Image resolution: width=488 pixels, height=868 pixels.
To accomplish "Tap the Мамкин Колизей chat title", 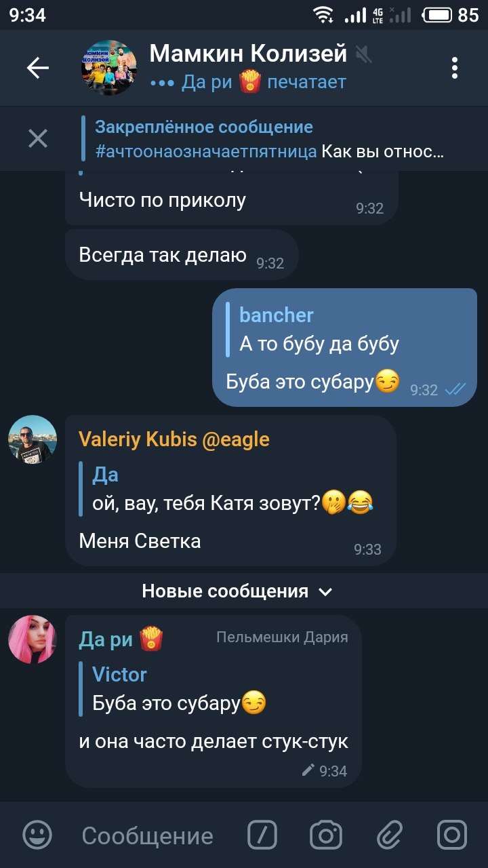I will tap(248, 53).
